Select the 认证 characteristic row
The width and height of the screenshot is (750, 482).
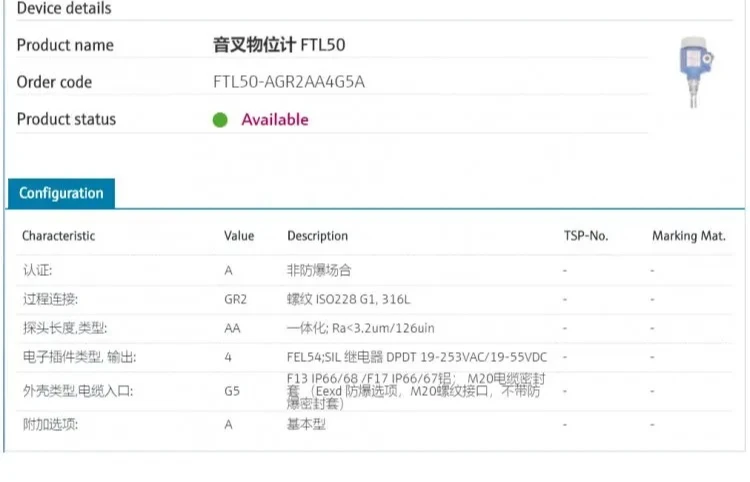click(x=38, y=270)
